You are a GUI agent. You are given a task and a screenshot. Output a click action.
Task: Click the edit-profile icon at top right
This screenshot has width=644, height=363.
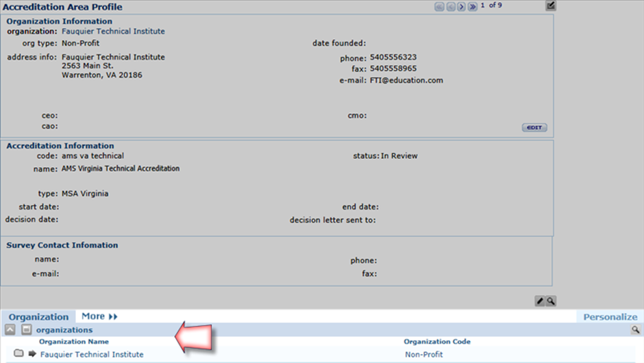click(x=551, y=5)
